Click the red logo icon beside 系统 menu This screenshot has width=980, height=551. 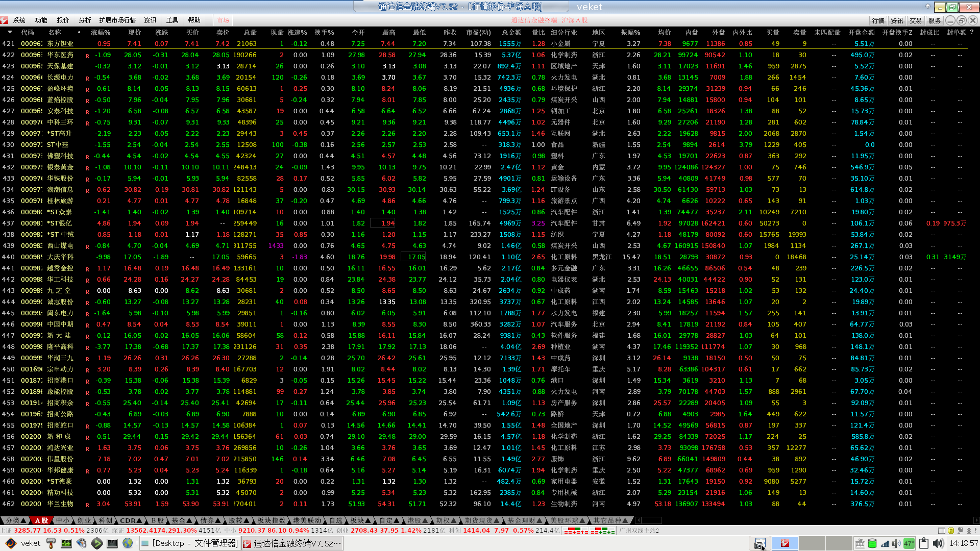(5, 20)
